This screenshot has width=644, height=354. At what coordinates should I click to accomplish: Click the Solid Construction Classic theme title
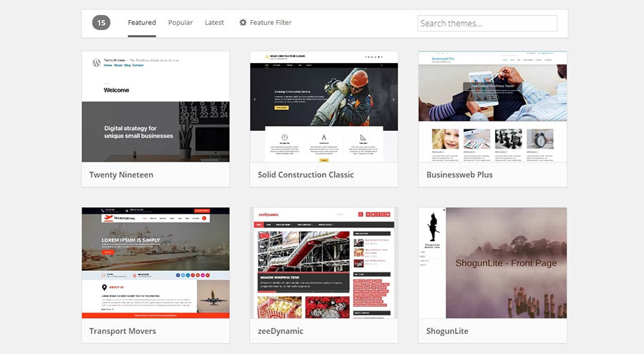306,174
